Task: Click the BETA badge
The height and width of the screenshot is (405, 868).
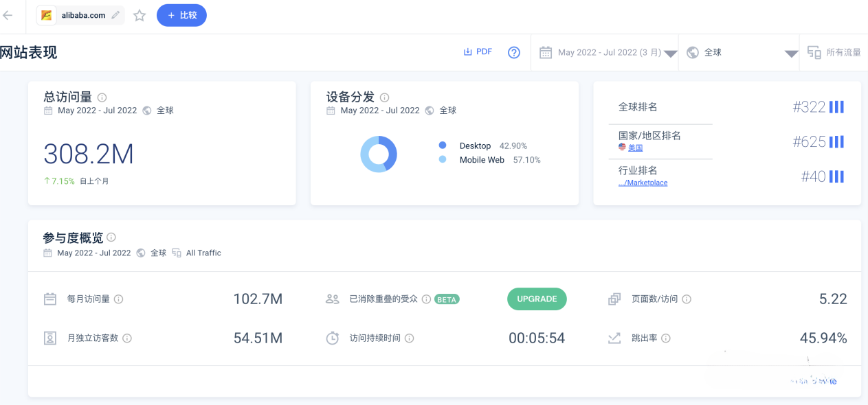Action: 447,299
